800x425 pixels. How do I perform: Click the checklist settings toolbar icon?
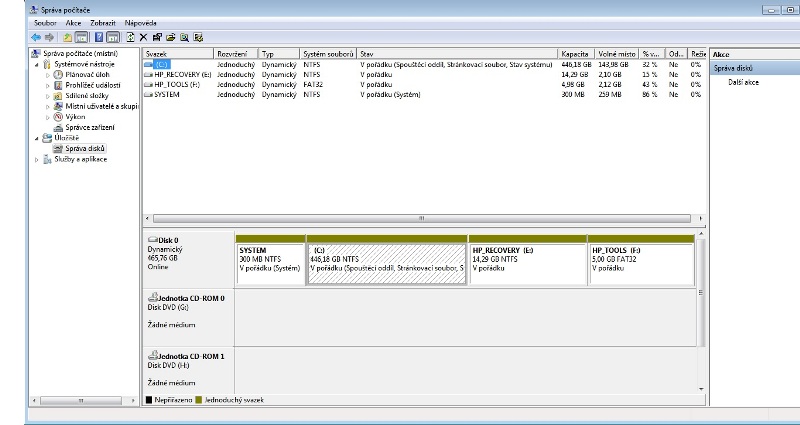(x=198, y=37)
